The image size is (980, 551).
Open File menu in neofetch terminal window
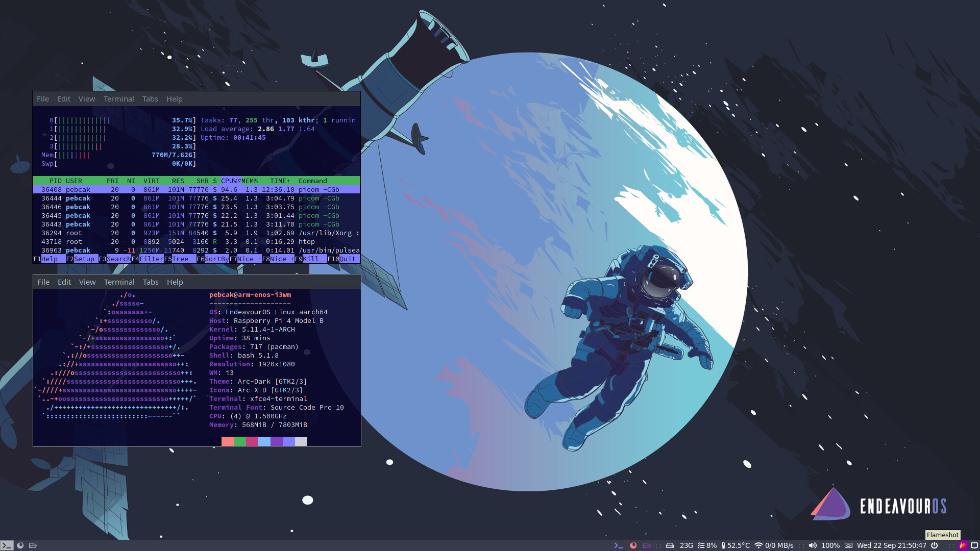[x=43, y=282]
